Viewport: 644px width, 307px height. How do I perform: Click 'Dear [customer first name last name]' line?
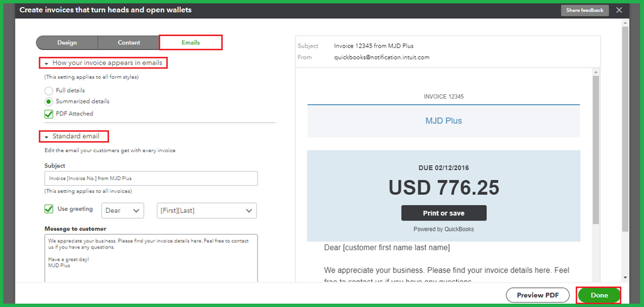click(387, 248)
